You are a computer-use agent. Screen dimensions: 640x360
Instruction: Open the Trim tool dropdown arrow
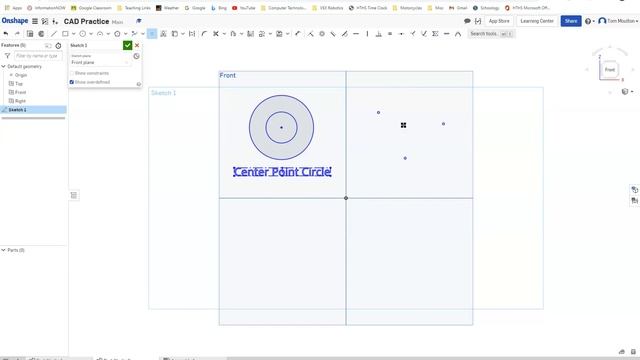pyautogui.click(x=224, y=34)
